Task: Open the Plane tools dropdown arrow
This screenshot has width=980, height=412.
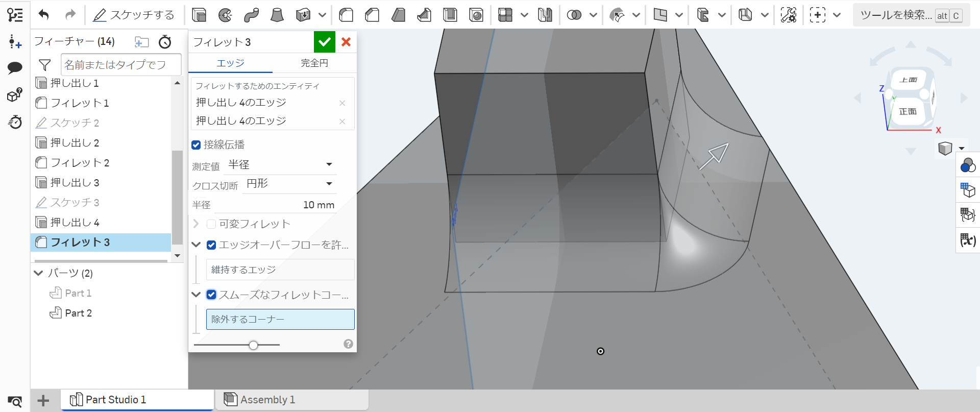Action: point(679,15)
